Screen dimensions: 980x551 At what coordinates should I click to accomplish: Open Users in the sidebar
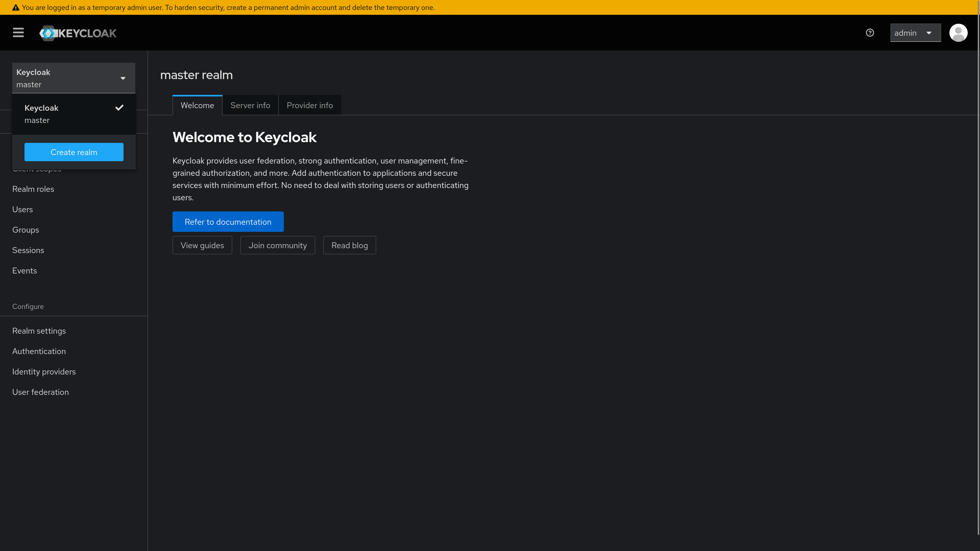[74, 209]
